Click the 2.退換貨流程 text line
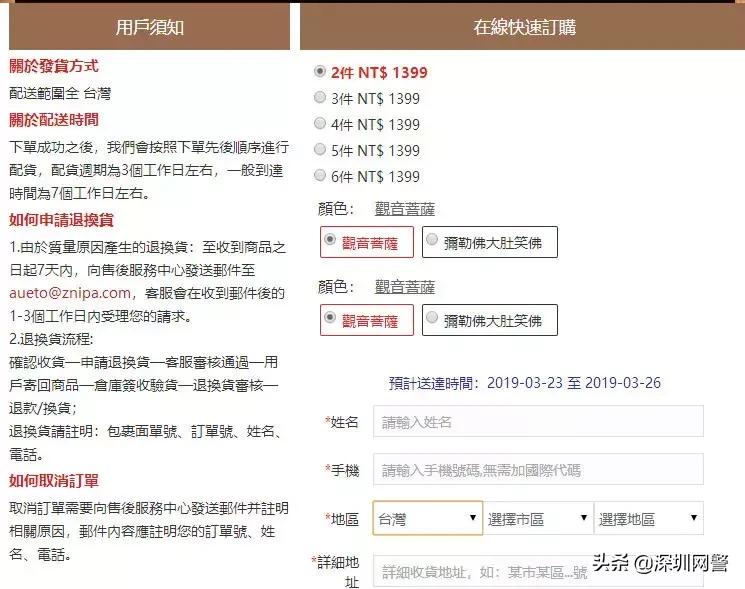This screenshot has height=589, width=745. click(51, 339)
